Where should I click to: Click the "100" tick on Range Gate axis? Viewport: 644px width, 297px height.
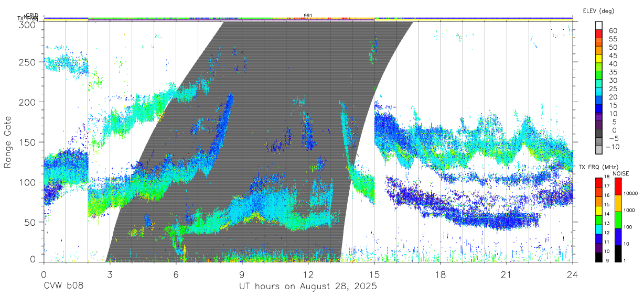[x=27, y=182]
